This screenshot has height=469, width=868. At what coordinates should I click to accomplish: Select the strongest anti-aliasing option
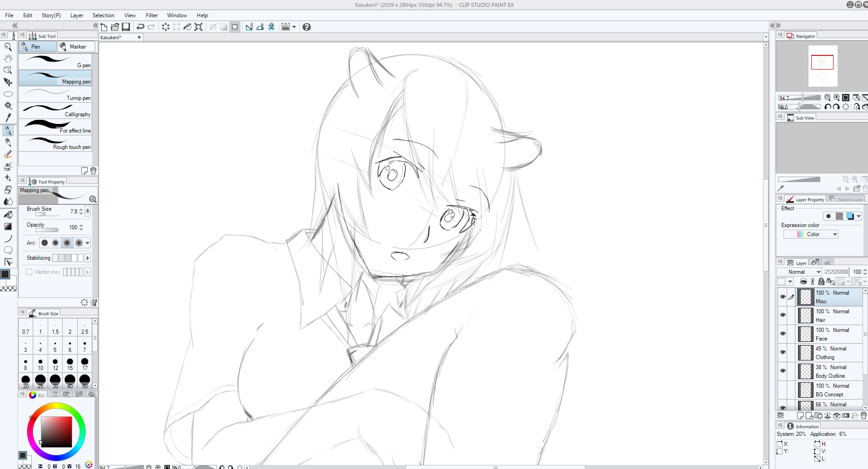coord(79,243)
